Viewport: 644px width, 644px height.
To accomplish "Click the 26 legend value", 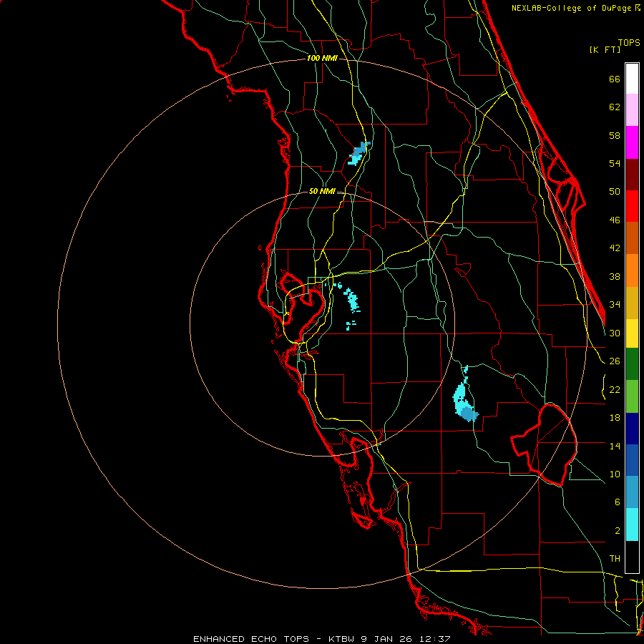I will tap(615, 361).
